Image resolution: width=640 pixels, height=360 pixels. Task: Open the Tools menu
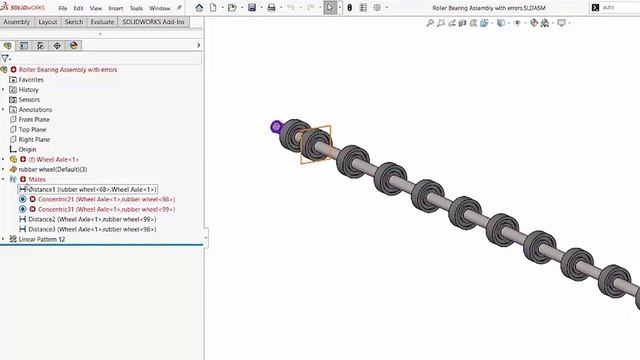(136, 8)
